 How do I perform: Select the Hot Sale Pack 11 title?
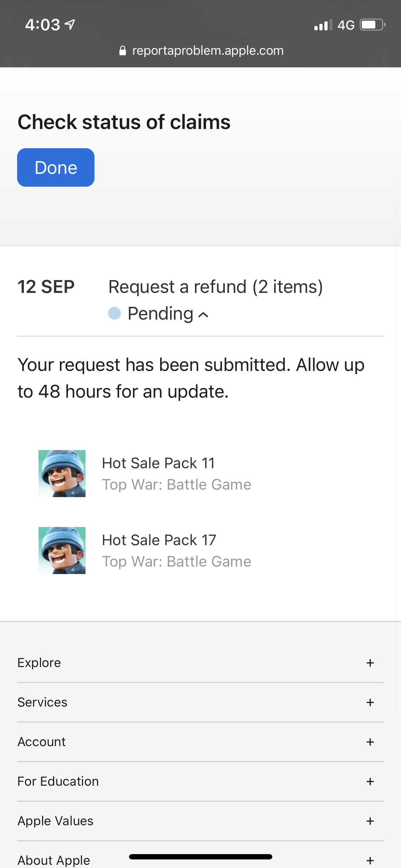pos(159,463)
